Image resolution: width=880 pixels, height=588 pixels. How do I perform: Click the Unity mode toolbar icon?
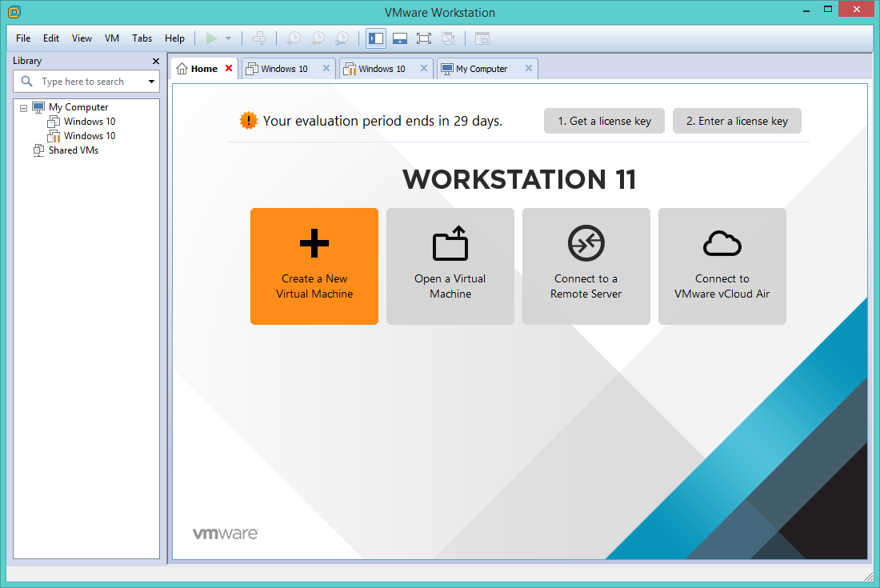pos(448,38)
